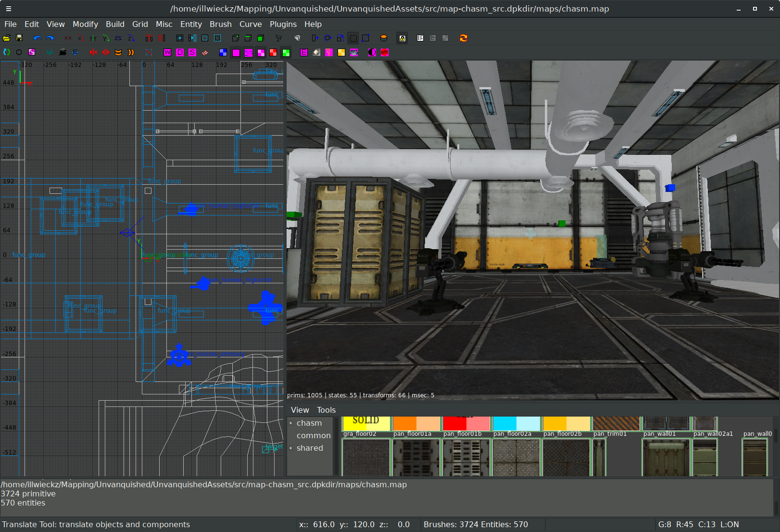Toggle the yellow padlock texture lock
This screenshot has height=532, width=780.
(x=403, y=38)
